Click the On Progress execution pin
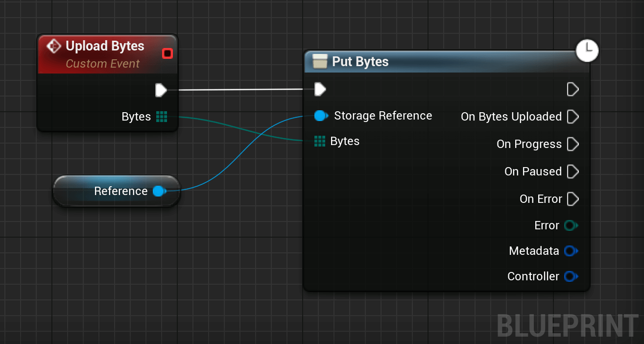 point(572,144)
